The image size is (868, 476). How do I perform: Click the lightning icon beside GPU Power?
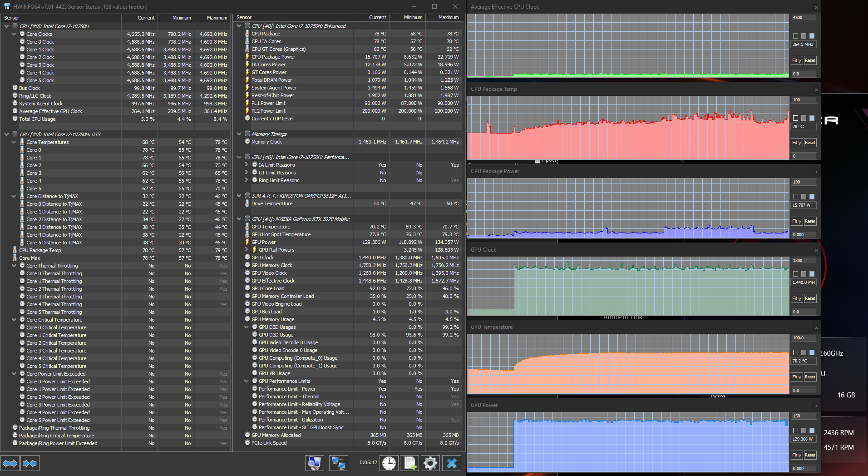pos(247,242)
